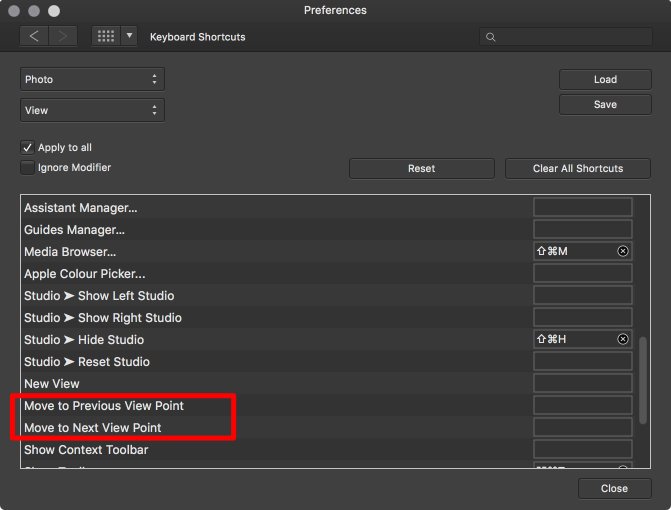Toggle the Apply to all checkbox
This screenshot has height=510, width=671.
[x=27, y=147]
